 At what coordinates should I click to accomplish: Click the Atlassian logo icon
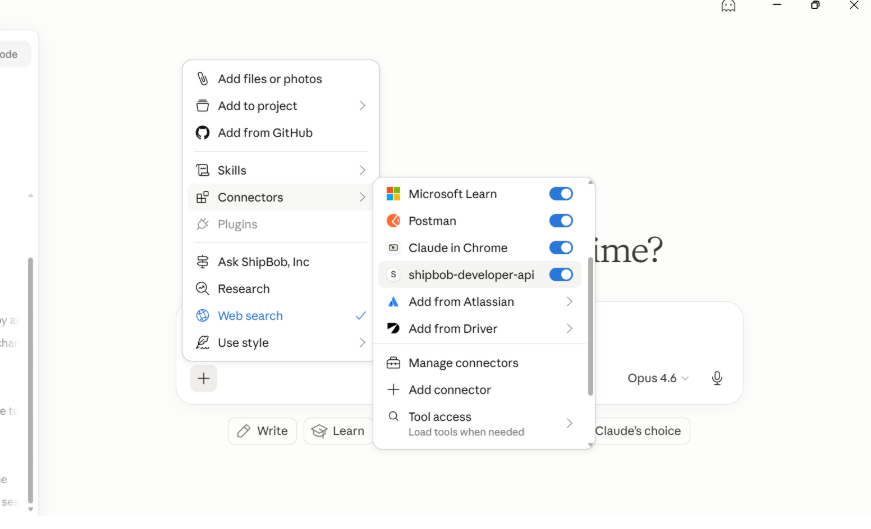[x=393, y=302]
